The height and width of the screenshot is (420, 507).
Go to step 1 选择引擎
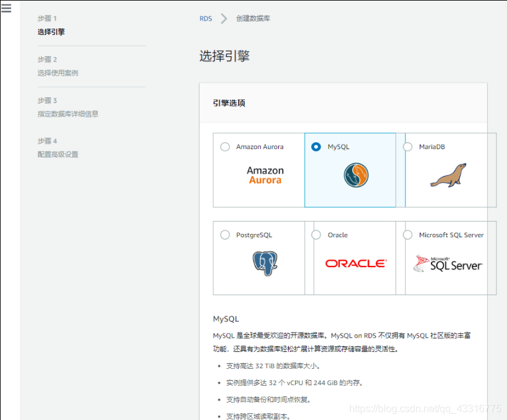[x=51, y=32]
